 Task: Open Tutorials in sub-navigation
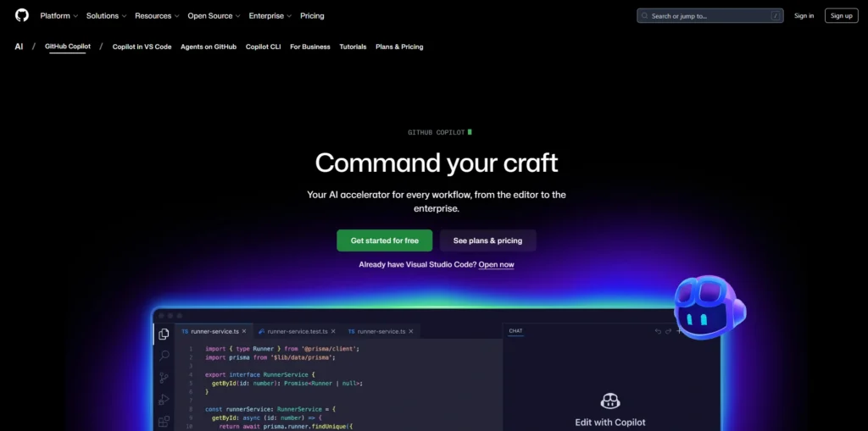pyautogui.click(x=353, y=47)
